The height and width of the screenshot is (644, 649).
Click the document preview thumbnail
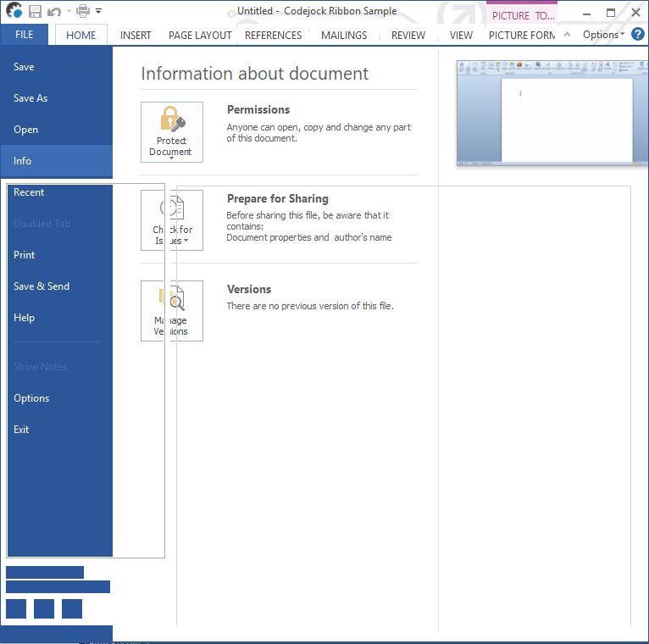click(552, 113)
